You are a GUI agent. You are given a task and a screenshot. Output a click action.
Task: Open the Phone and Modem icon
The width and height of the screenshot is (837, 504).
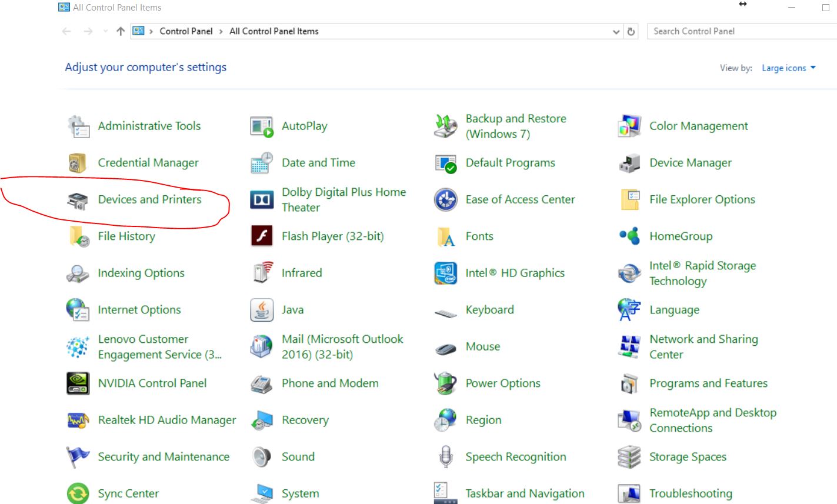pos(262,383)
